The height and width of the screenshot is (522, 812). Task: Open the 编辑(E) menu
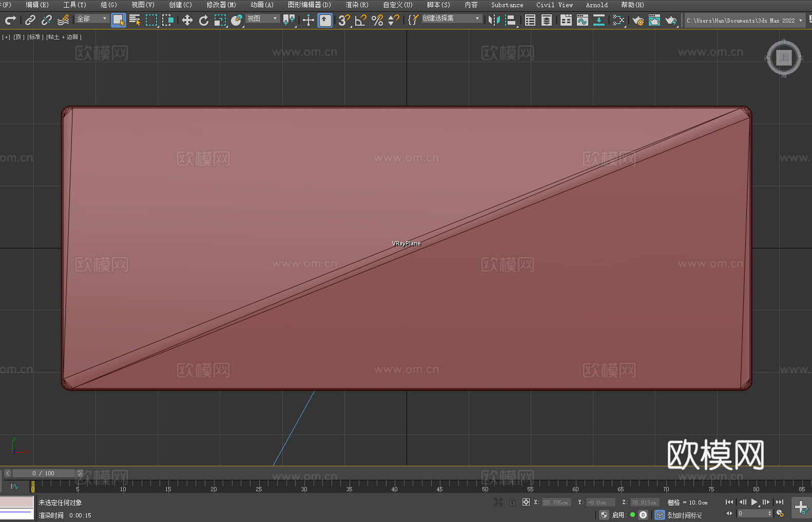coord(37,5)
